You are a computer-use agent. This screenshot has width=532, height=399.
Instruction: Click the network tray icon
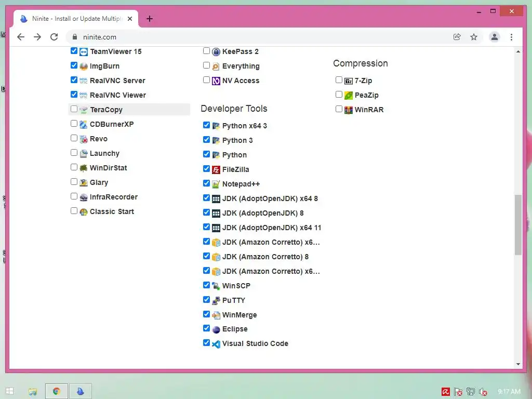(x=470, y=392)
